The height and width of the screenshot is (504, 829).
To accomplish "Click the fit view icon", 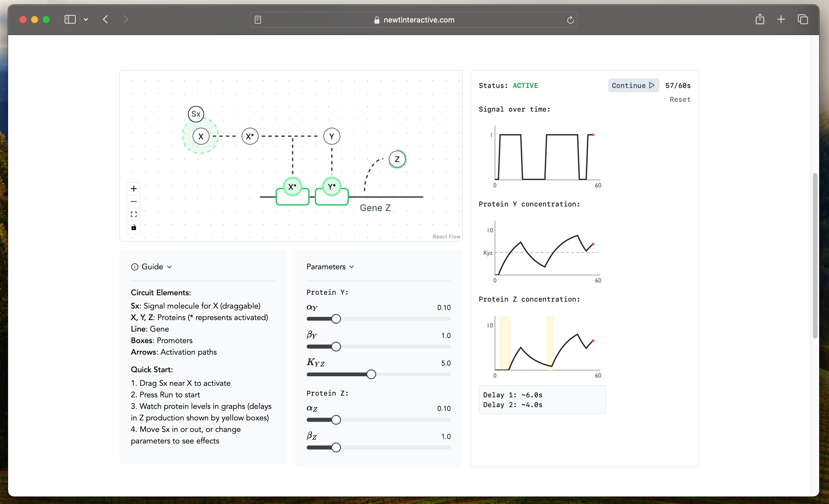I will coord(133,214).
